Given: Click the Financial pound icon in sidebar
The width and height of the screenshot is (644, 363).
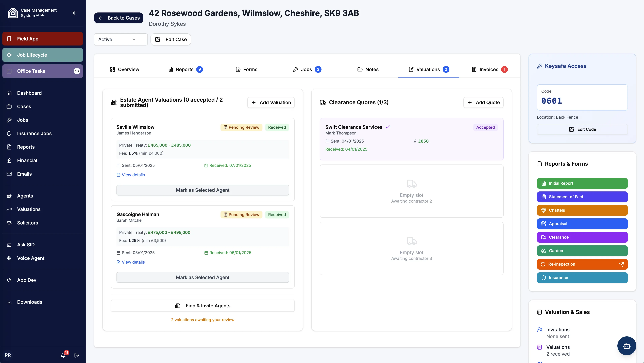Looking at the screenshot, I should click(x=9, y=160).
